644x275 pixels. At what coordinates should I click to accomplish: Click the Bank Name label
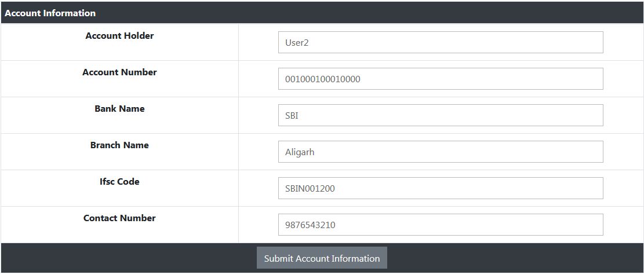[119, 109]
